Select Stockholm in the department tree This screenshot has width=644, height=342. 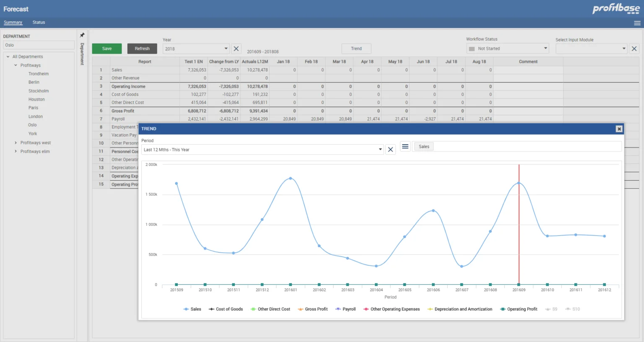point(39,91)
